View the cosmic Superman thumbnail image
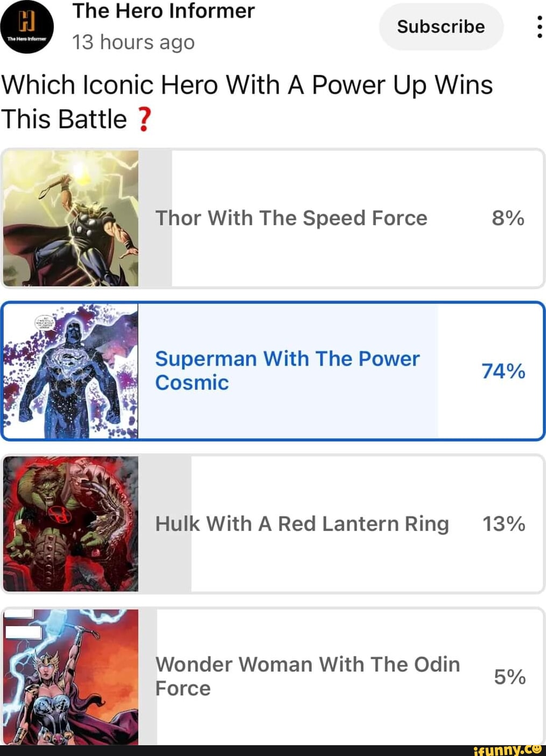The width and height of the screenshot is (546, 756). pos(71,371)
